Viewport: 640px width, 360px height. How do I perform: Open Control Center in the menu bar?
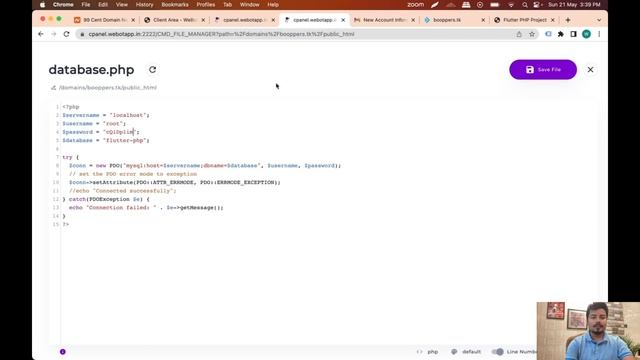coord(537,4)
